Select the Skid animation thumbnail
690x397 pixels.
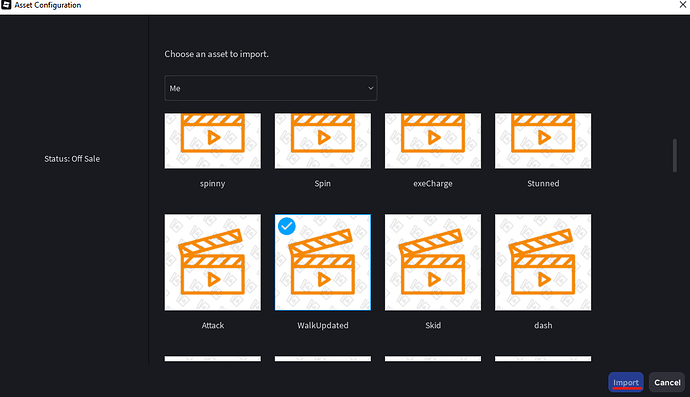tap(433, 262)
